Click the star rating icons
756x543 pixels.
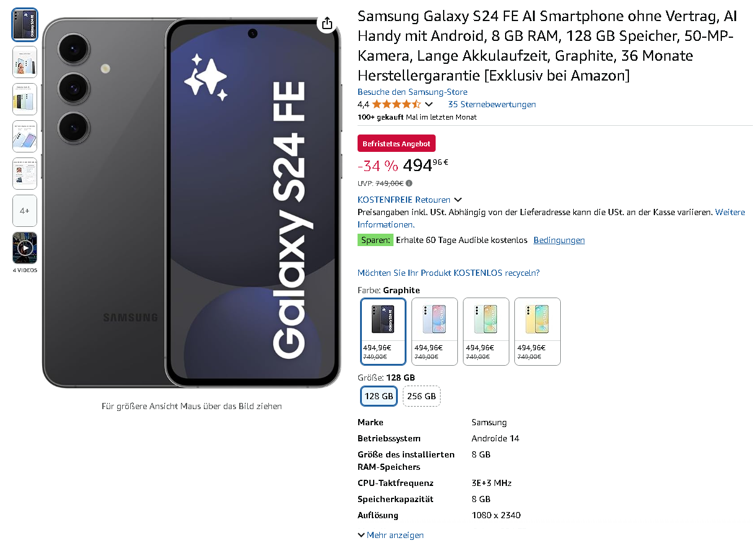[396, 104]
